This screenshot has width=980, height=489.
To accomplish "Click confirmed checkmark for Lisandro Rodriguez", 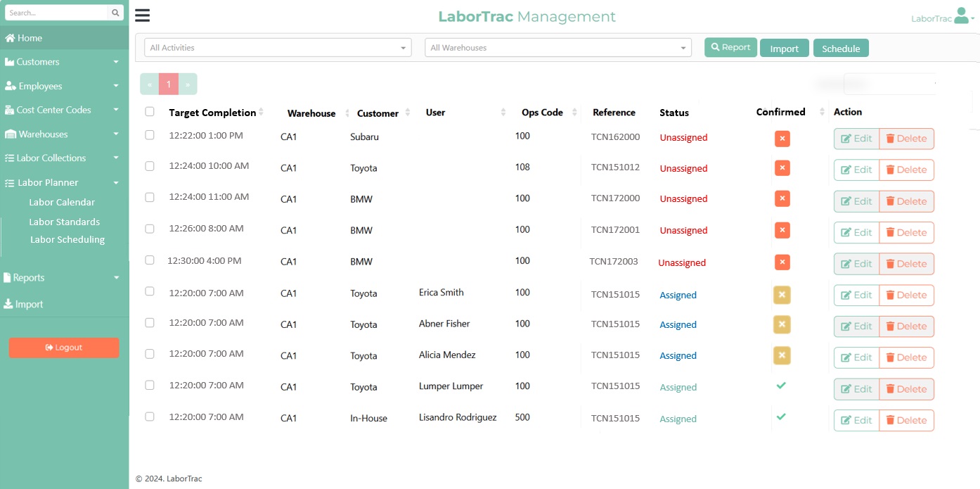I will 781,417.
